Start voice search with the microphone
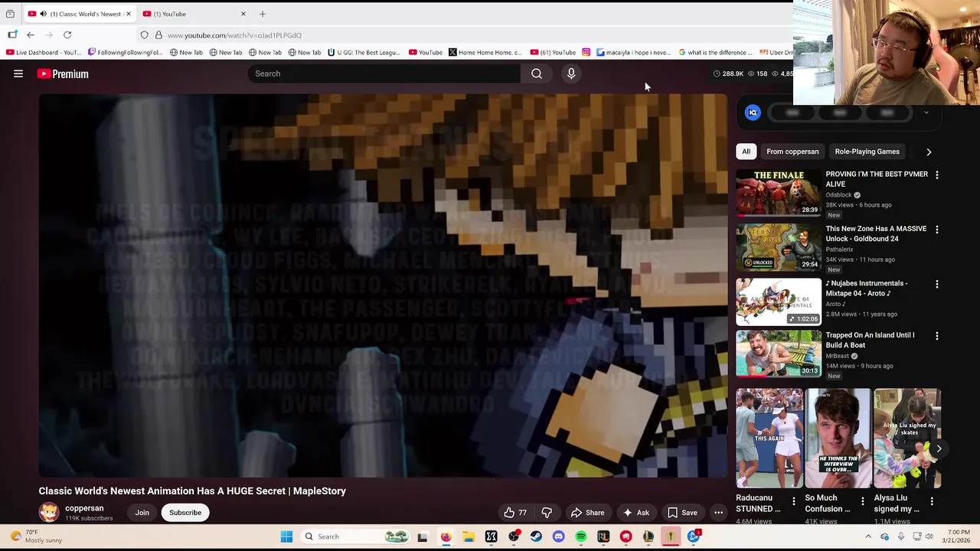The width and height of the screenshot is (980, 551). click(571, 73)
